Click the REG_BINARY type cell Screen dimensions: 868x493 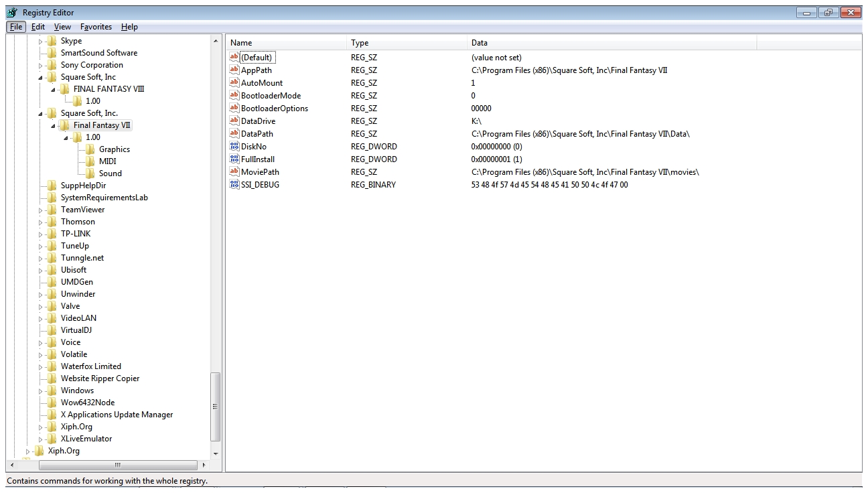pos(373,185)
